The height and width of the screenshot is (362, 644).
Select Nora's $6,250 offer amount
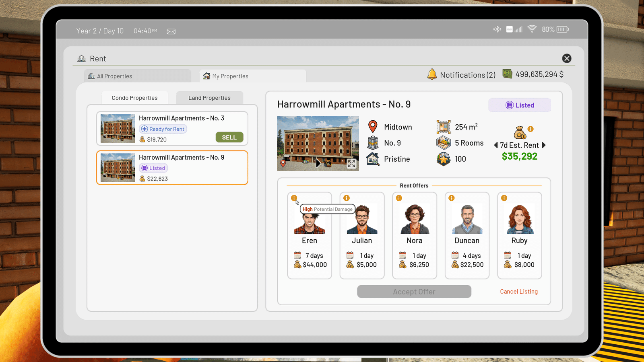pos(419,265)
